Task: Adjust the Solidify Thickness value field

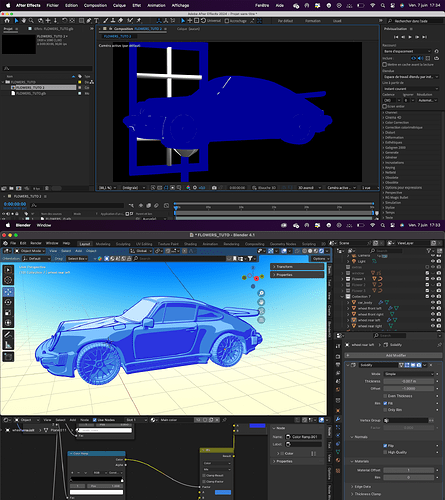Action: (x=409, y=381)
